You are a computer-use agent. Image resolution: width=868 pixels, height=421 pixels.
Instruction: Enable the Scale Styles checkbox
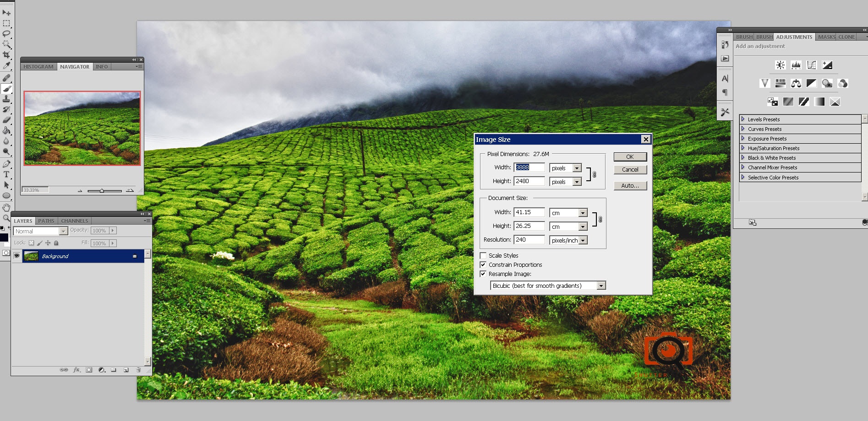[x=483, y=256]
